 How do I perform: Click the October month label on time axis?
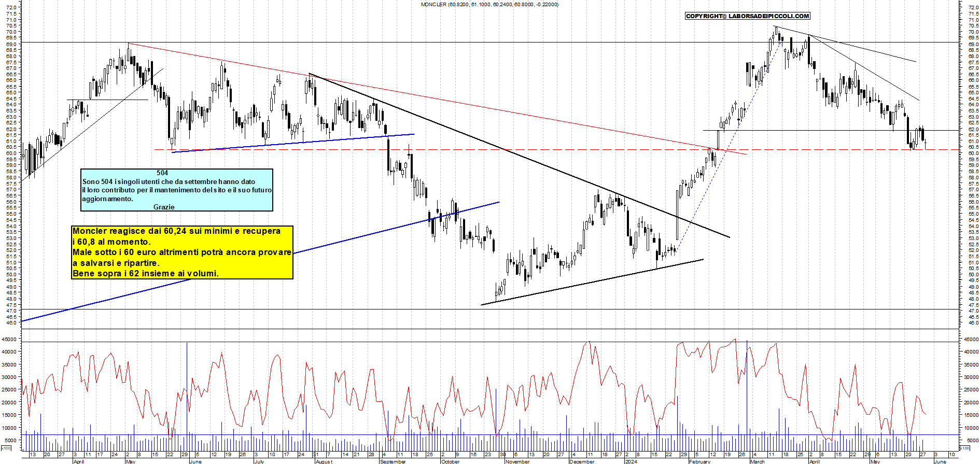point(450,461)
